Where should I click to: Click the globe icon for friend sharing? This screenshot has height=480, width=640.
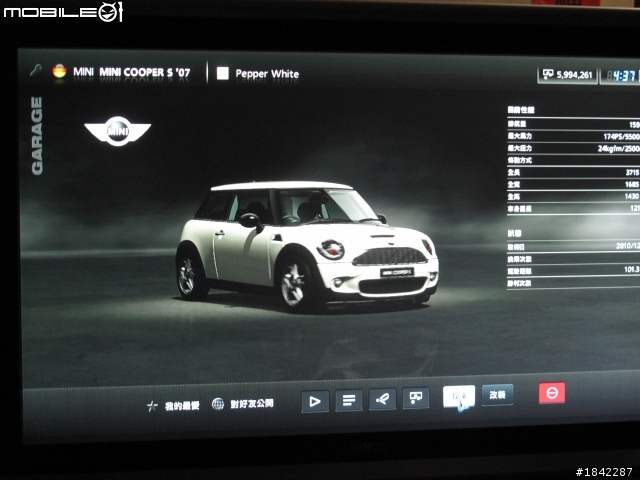point(218,404)
